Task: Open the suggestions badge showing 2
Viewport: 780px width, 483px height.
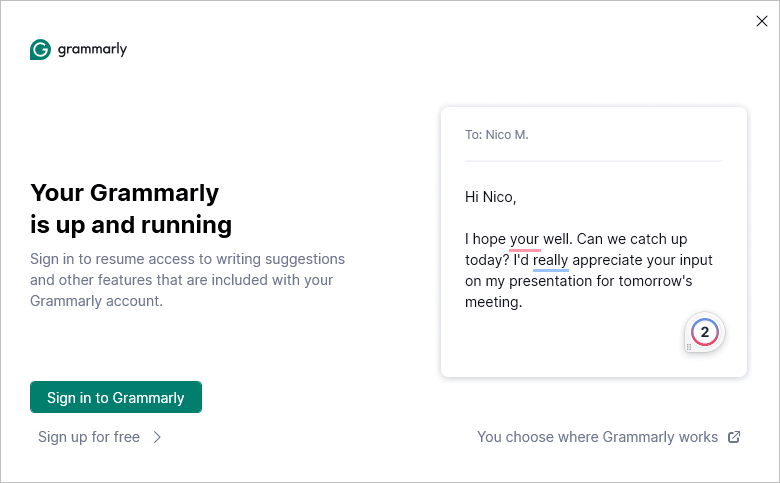Action: (x=705, y=332)
